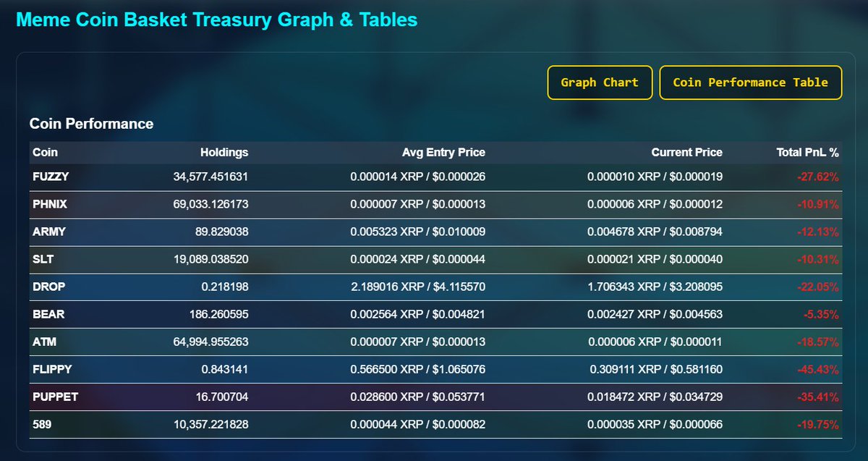Select the Coin column header
This screenshot has width=868, height=461.
pyautogui.click(x=45, y=152)
